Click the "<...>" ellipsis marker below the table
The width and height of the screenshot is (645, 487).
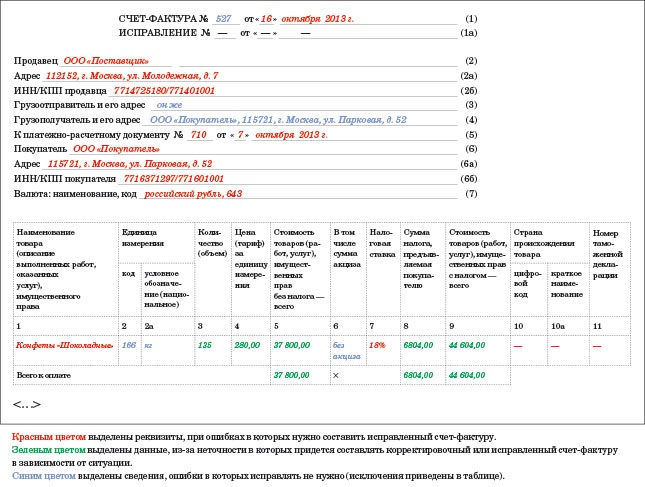[27, 402]
